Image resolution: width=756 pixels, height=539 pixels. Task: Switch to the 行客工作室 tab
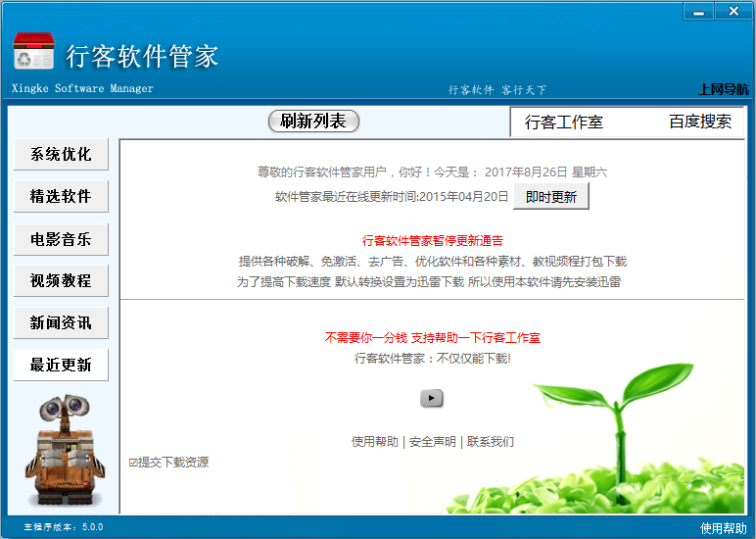pos(564,122)
